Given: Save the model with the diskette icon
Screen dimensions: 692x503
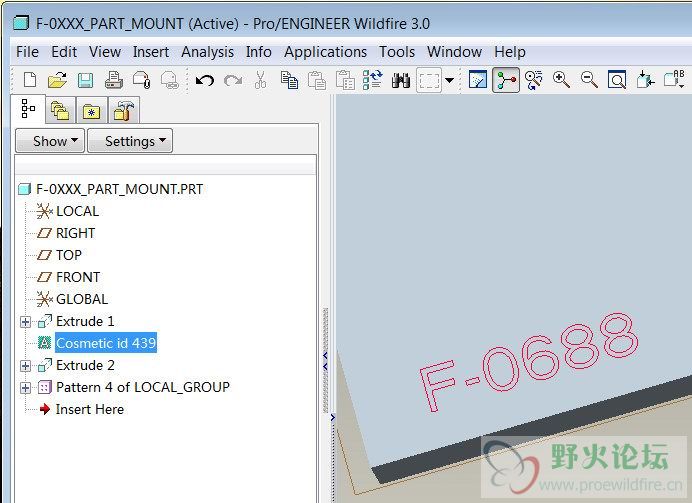Looking at the screenshot, I should tap(85, 80).
